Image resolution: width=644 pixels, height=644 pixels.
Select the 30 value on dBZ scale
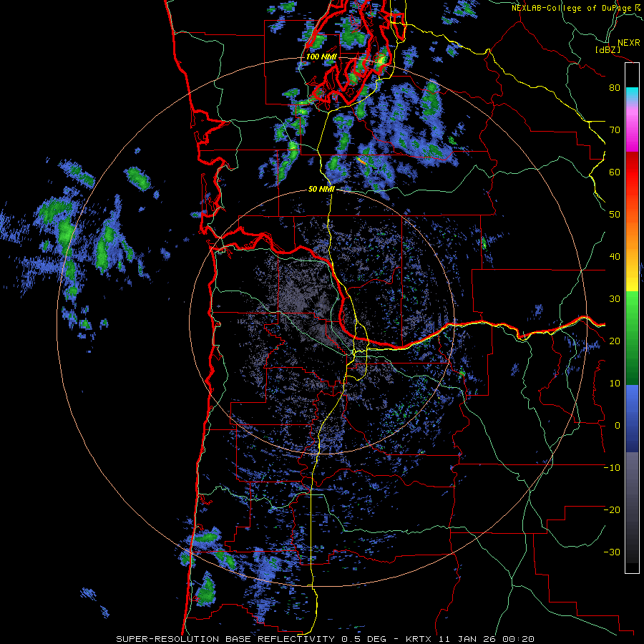[615, 299]
